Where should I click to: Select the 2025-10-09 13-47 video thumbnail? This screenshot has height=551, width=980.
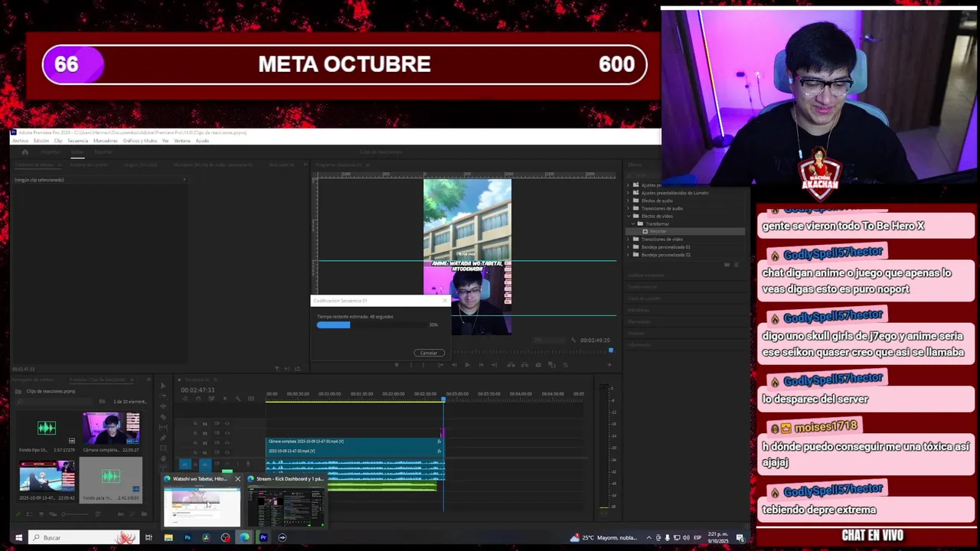[x=47, y=475]
